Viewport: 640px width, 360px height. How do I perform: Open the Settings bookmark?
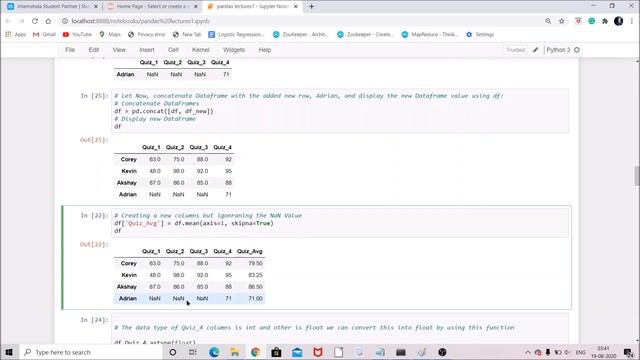pyautogui.click(x=480, y=35)
